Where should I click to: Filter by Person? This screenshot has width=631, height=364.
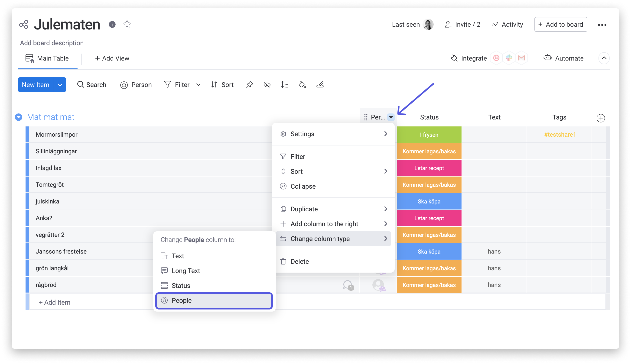[x=136, y=85]
